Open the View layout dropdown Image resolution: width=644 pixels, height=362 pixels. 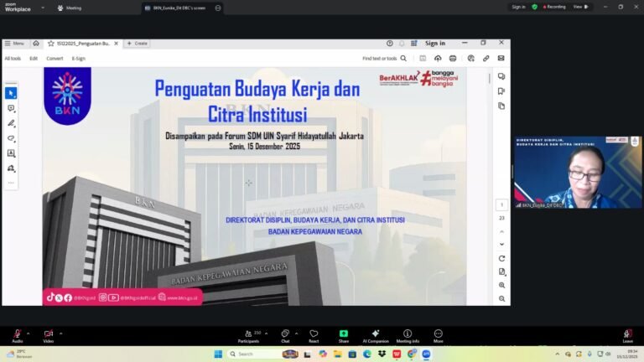point(579,7)
